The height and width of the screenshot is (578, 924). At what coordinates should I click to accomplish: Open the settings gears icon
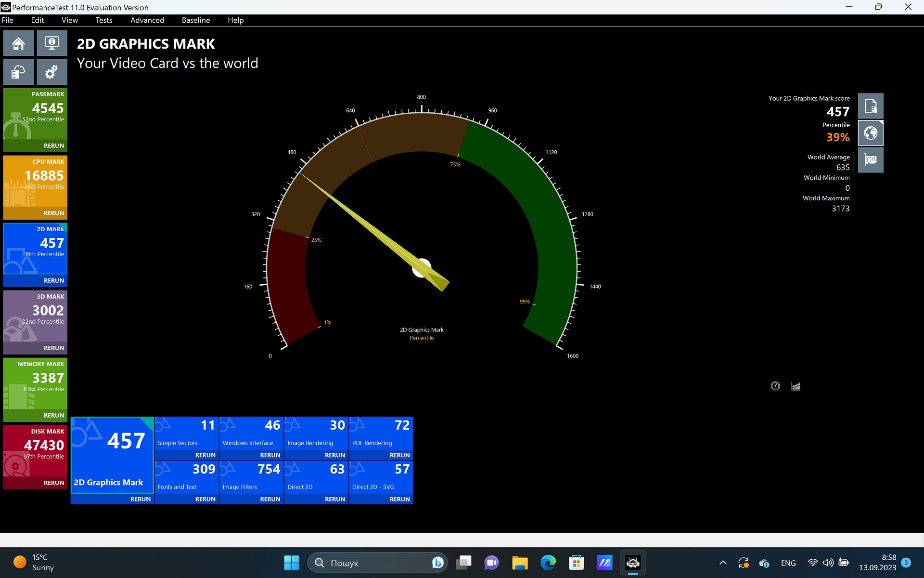coord(52,72)
